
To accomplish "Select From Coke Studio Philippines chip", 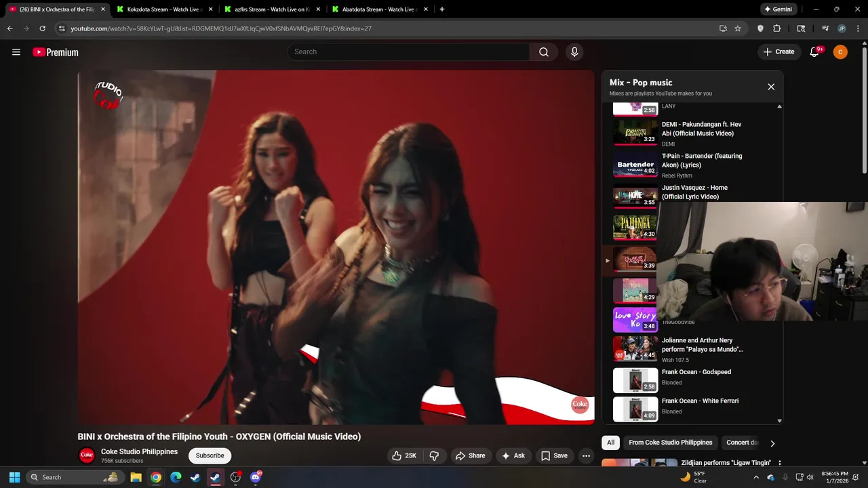I will 670,443.
